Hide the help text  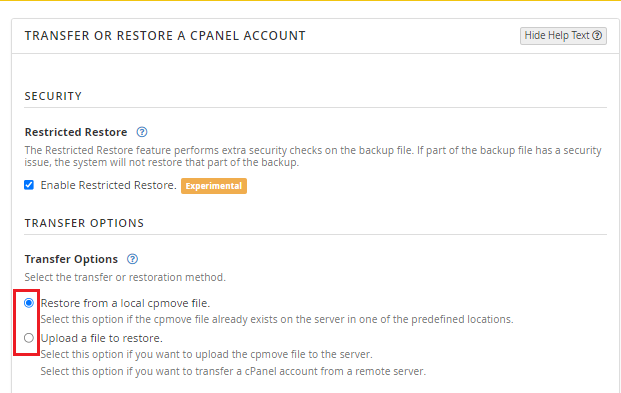point(563,36)
